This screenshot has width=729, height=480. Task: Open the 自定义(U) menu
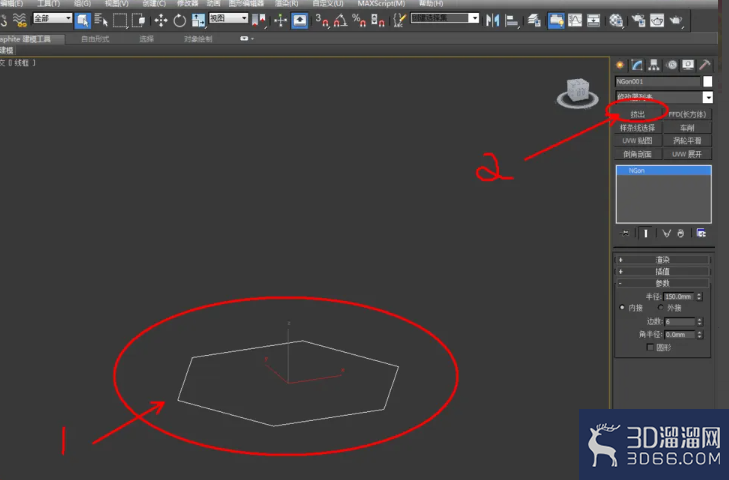pos(328,4)
